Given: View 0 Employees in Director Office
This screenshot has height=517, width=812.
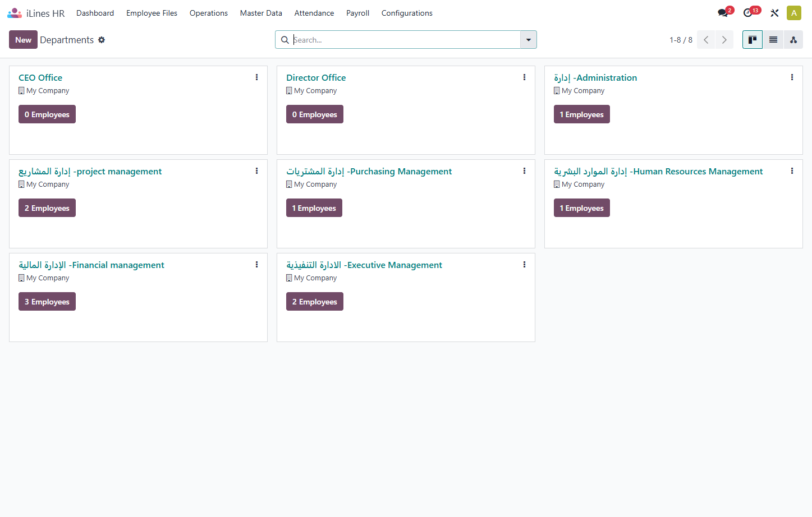Looking at the screenshot, I should click(x=315, y=114).
